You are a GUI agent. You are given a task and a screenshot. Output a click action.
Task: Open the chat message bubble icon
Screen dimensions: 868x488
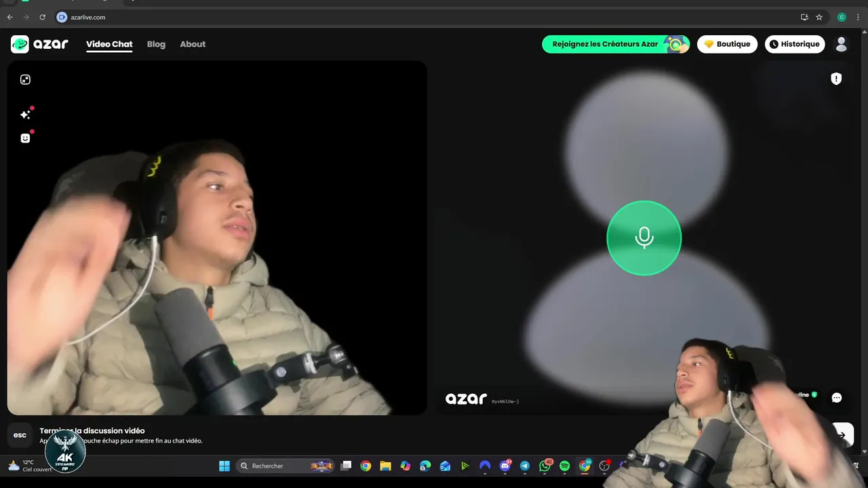[837, 398]
